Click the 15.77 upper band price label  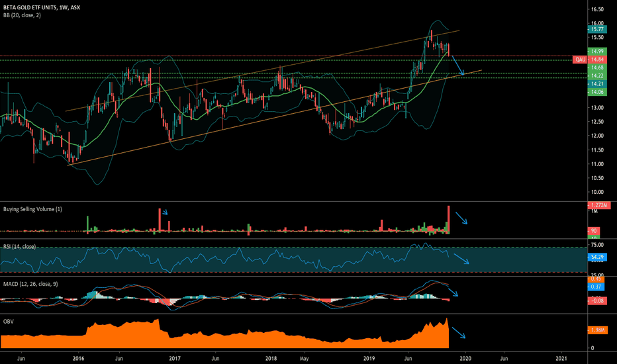pos(597,29)
